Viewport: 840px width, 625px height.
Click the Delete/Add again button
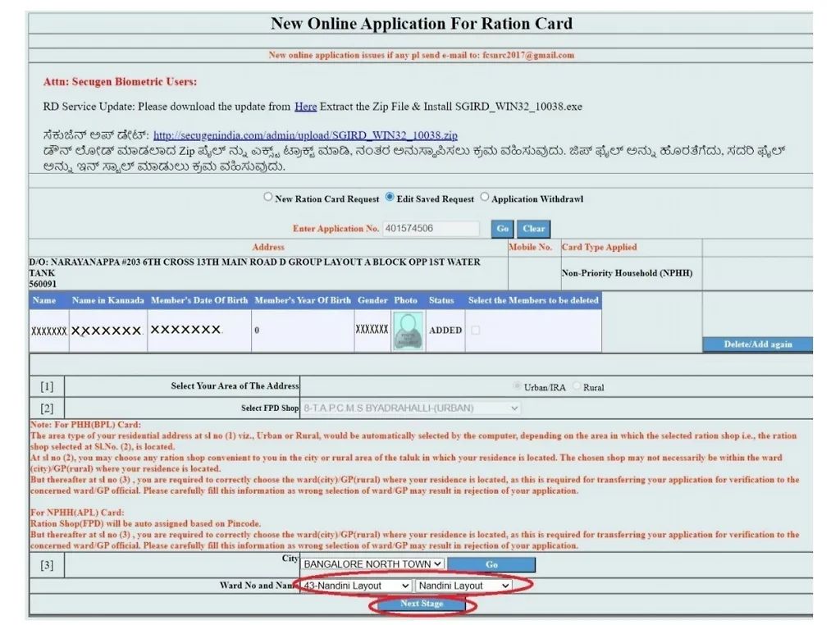[x=757, y=344]
